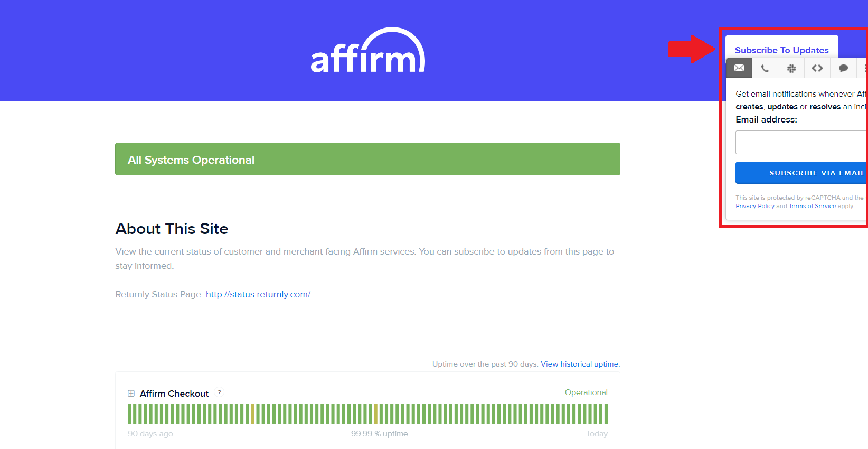Click the All Systems Operational banner
Viewport: 868px width, 449px height.
click(x=367, y=159)
